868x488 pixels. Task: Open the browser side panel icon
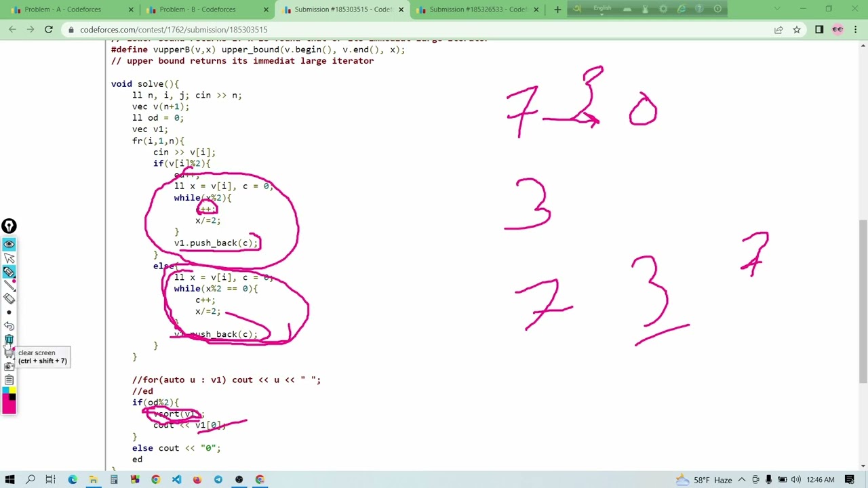(819, 30)
